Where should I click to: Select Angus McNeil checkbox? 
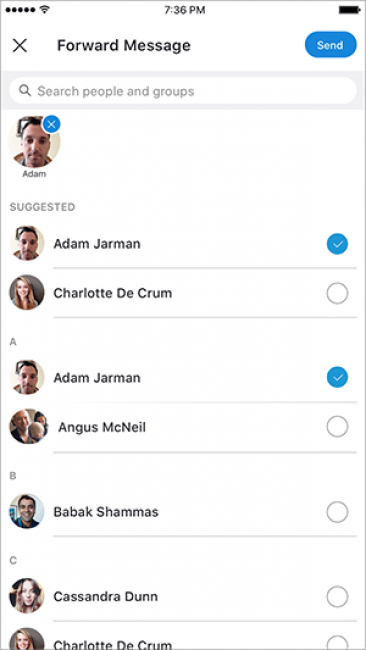tap(337, 427)
